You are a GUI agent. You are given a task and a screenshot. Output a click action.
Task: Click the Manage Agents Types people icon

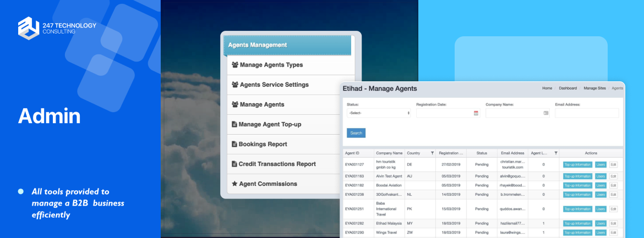coord(235,65)
